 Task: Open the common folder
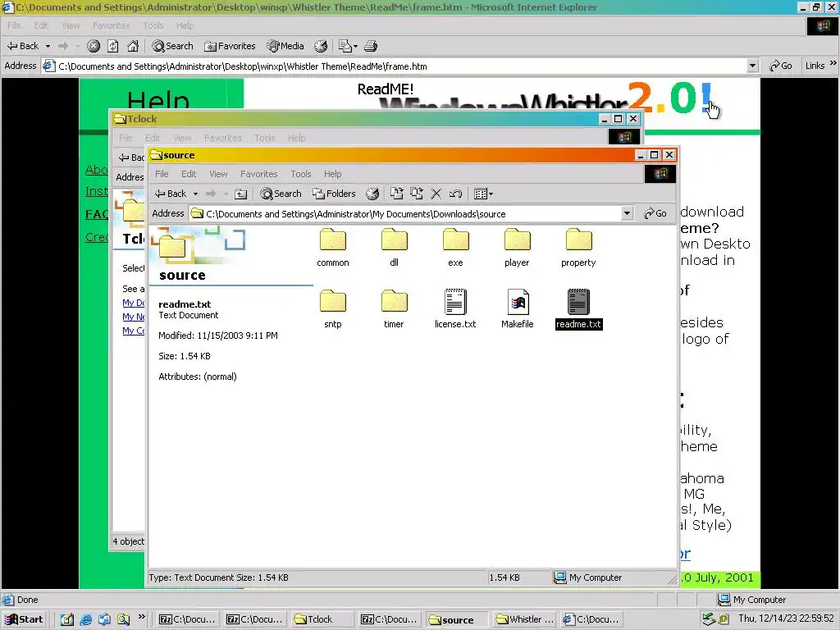tap(333, 247)
